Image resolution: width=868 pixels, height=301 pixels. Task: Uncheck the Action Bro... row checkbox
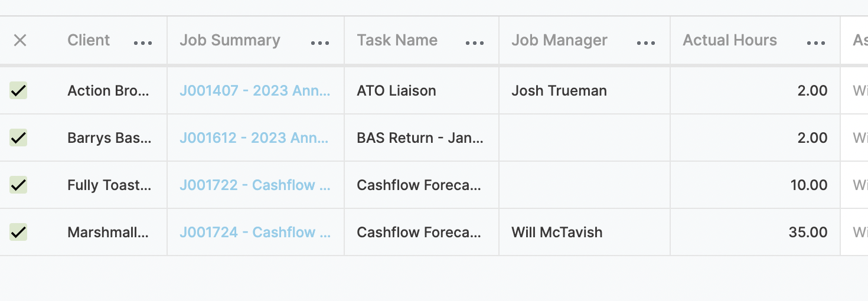[18, 90]
